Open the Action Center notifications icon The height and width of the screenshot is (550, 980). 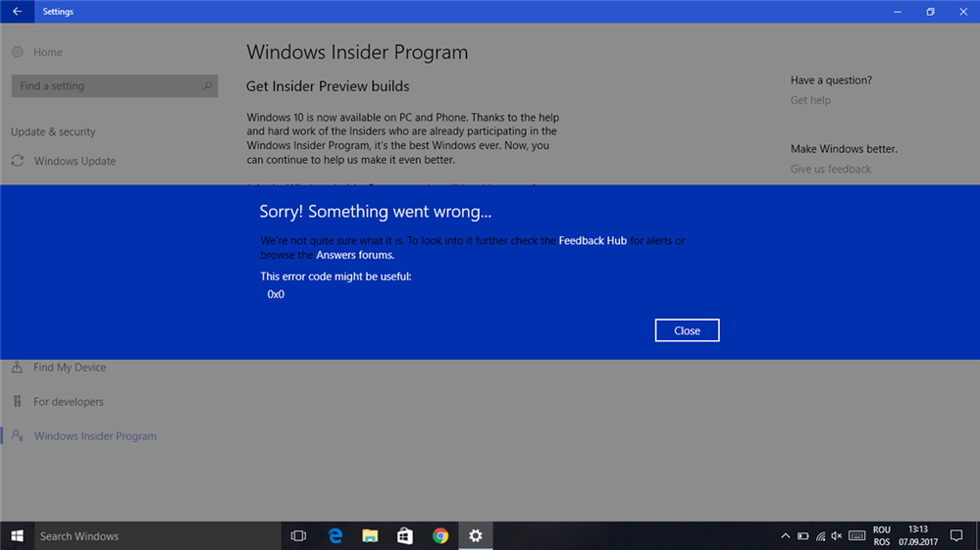[x=956, y=535]
